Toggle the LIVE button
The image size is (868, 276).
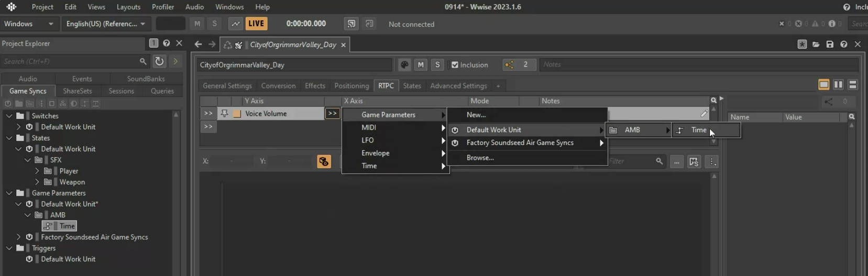tap(256, 24)
